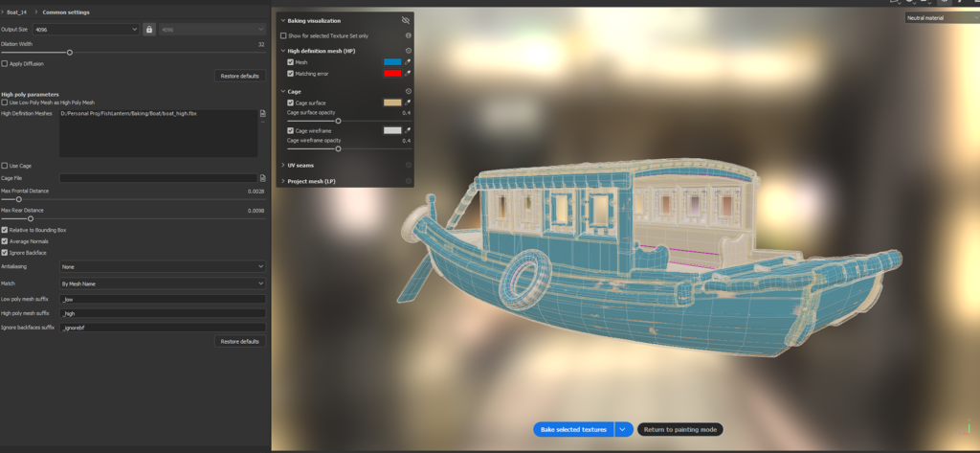The height and width of the screenshot is (453, 980).
Task: Reset High definition mesh (HP) visualization settings
Action: point(408,51)
